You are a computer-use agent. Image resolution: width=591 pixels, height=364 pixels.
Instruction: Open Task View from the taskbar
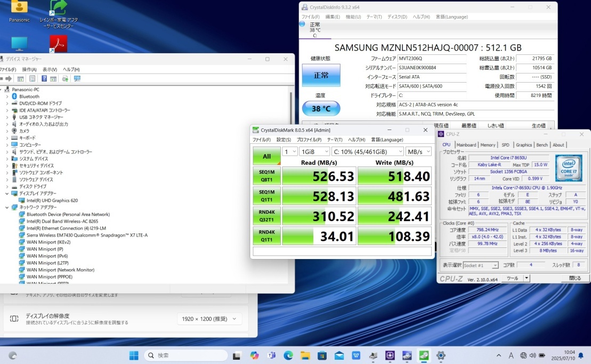pos(237,355)
